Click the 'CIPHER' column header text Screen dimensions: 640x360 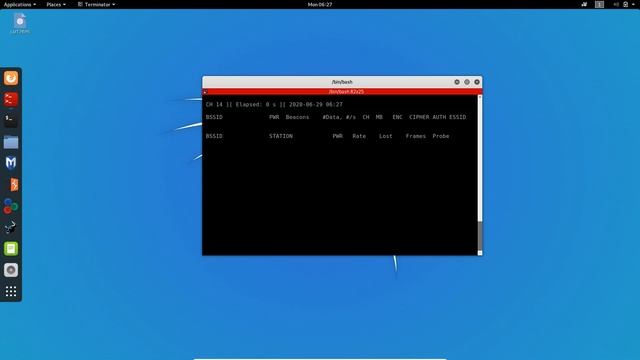point(419,117)
